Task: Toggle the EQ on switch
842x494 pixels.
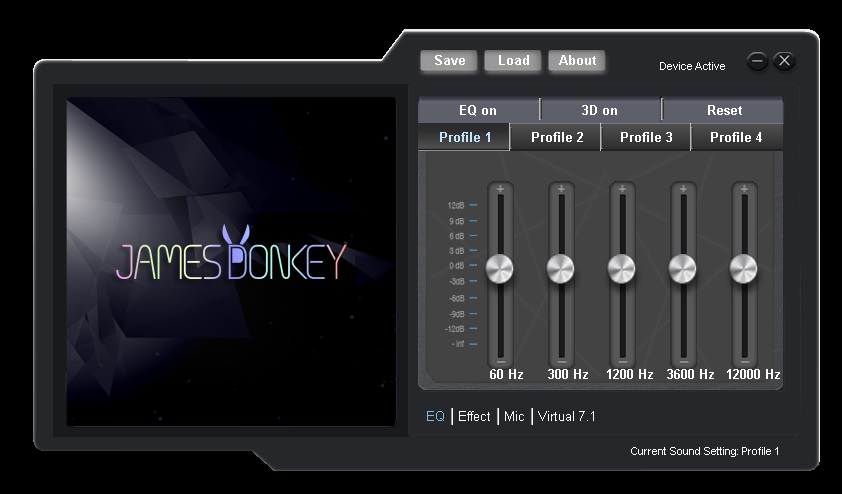Action: [x=478, y=110]
